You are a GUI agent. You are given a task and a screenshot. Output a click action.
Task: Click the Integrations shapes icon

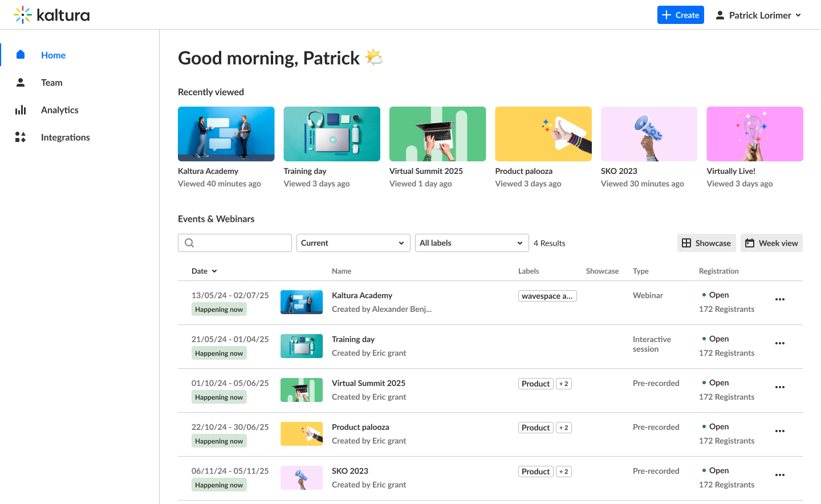click(21, 137)
